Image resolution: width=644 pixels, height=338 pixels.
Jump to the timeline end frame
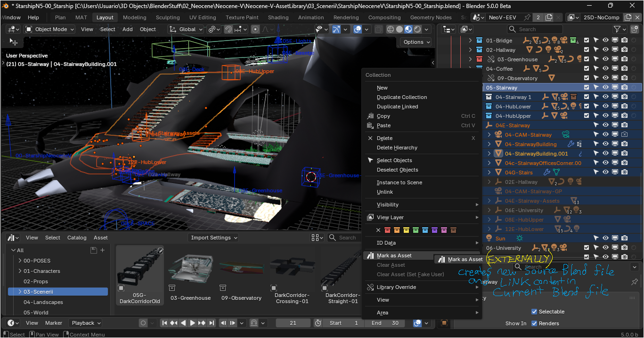[x=212, y=323]
